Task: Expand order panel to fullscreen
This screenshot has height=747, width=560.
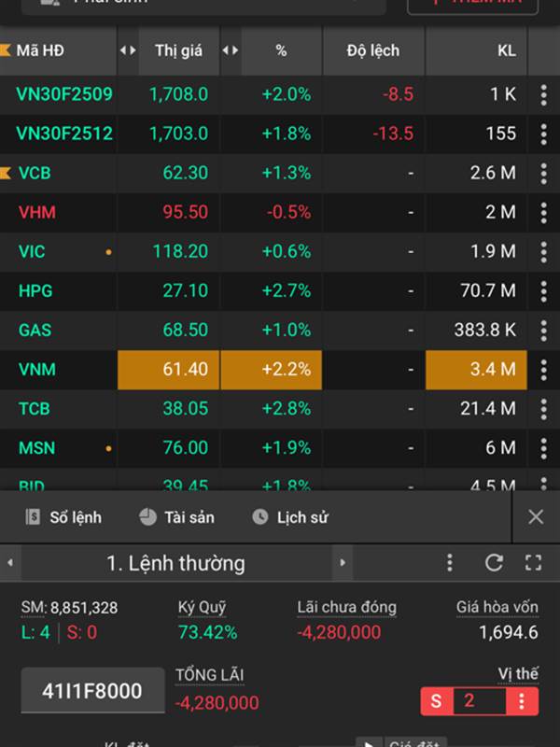Action: click(x=533, y=563)
